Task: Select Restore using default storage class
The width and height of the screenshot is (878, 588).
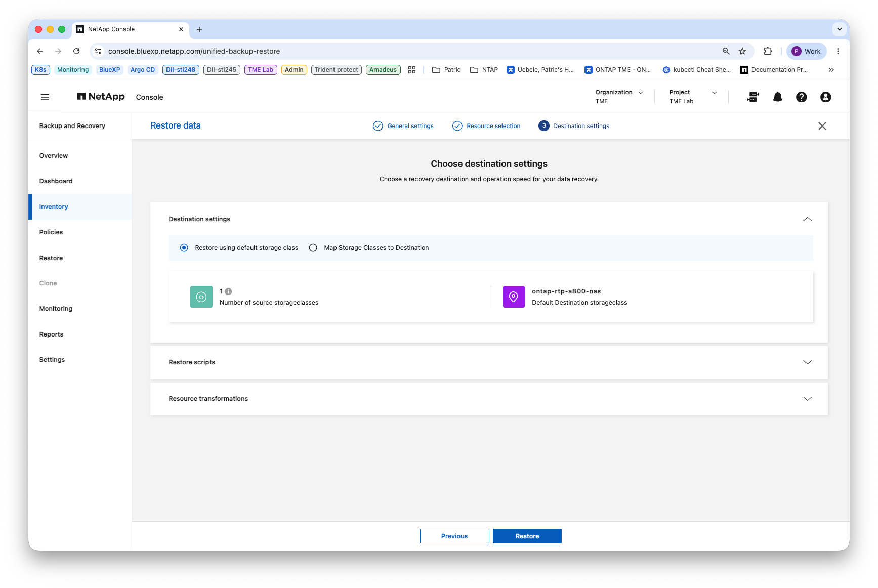Action: click(184, 248)
